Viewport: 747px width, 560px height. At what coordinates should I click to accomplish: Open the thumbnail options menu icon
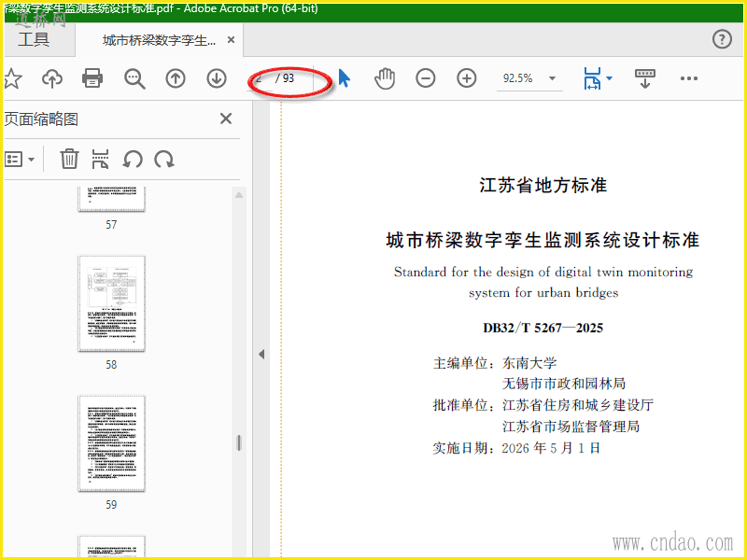pyautogui.click(x=19, y=159)
